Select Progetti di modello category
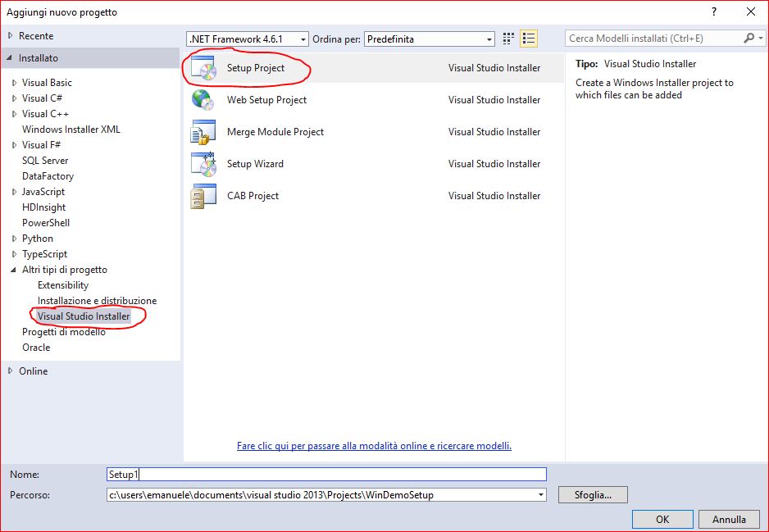The image size is (769, 532). coord(64,332)
